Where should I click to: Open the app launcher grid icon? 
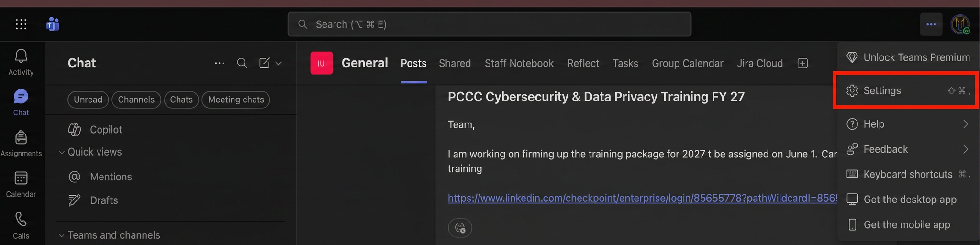point(21,24)
